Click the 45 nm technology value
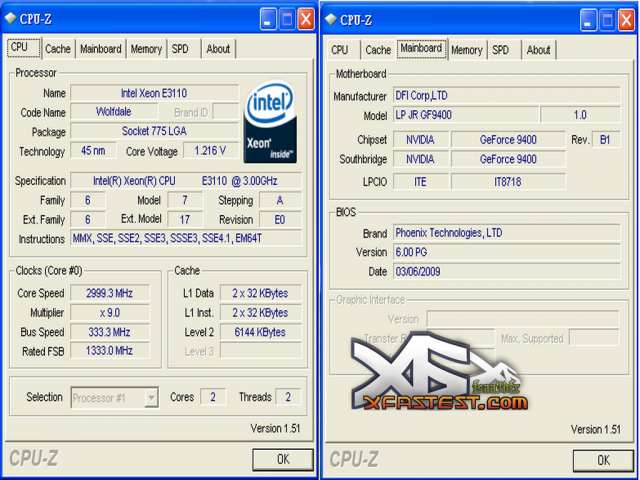Screen dimensions: 640x480 (93, 151)
